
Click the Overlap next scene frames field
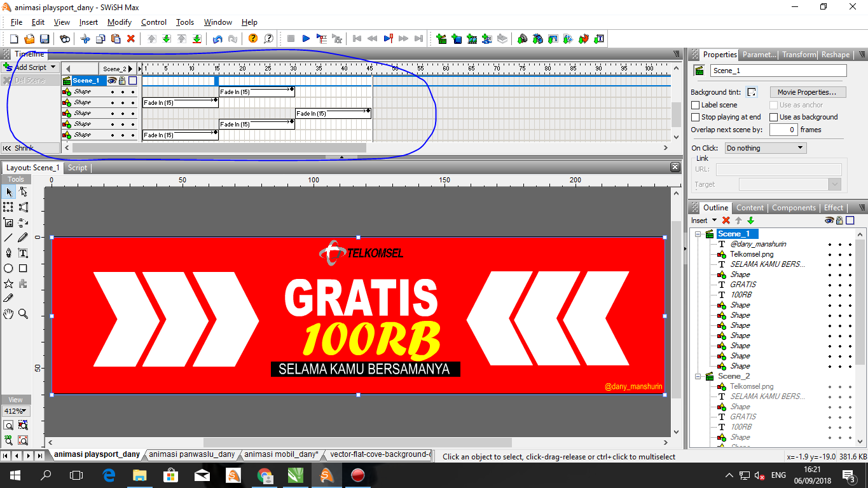783,130
